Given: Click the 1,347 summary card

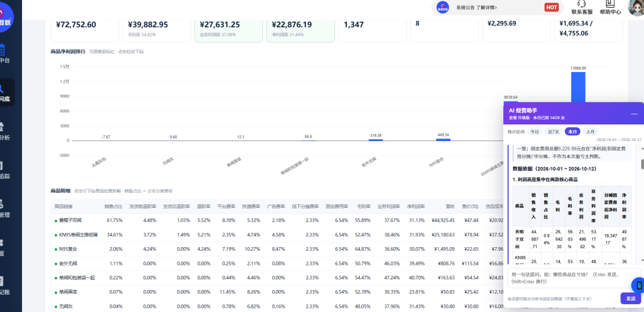Looking at the screenshot, I should 373,31.
